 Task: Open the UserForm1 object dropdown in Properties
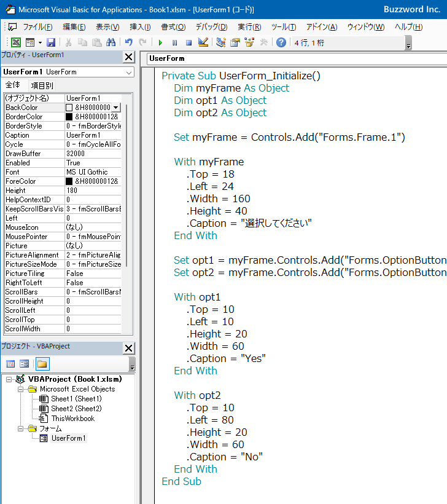click(x=129, y=73)
